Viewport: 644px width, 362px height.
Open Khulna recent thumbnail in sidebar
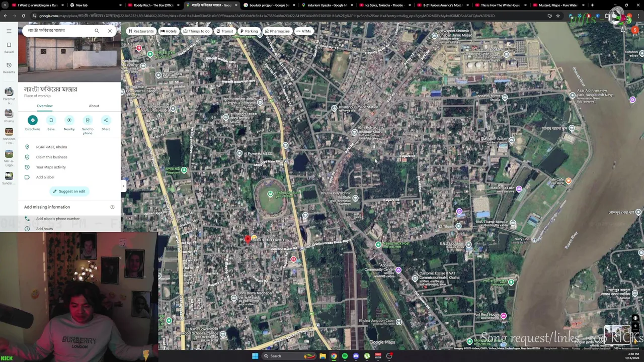9,116
